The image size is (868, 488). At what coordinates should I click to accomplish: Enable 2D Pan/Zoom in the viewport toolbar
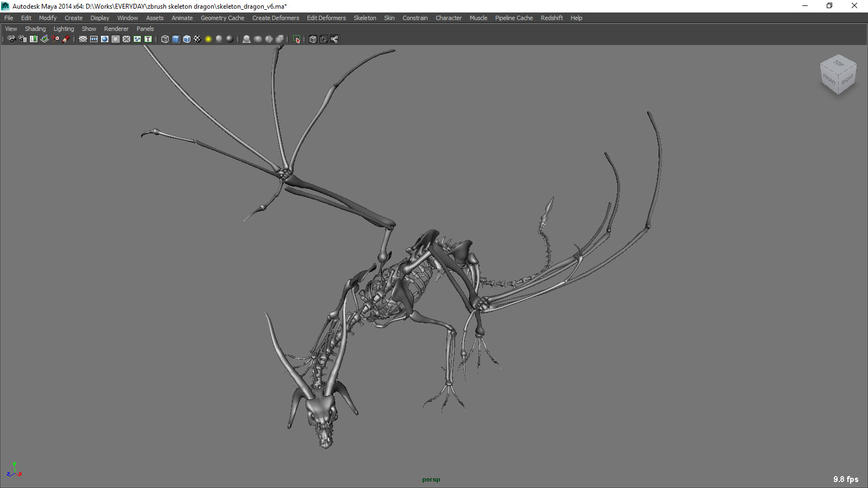pyautogui.click(x=54, y=38)
